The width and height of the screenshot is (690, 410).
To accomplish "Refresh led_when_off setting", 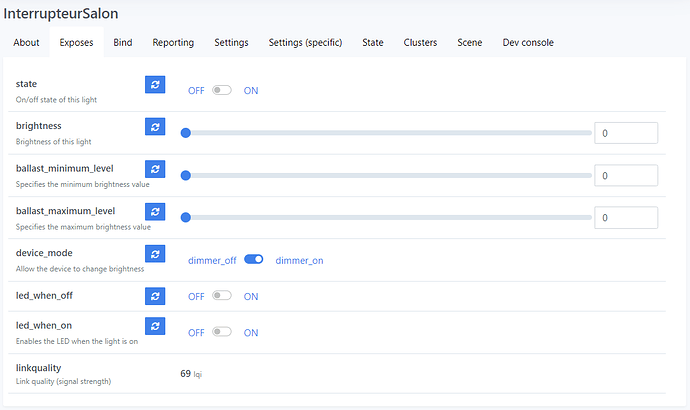I will tap(155, 296).
